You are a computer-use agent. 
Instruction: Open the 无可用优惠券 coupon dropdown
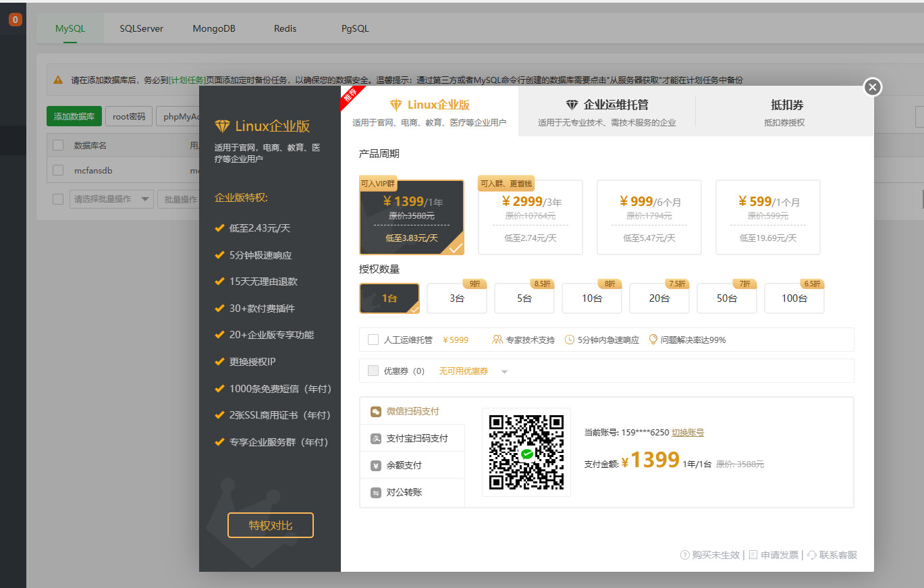[473, 371]
